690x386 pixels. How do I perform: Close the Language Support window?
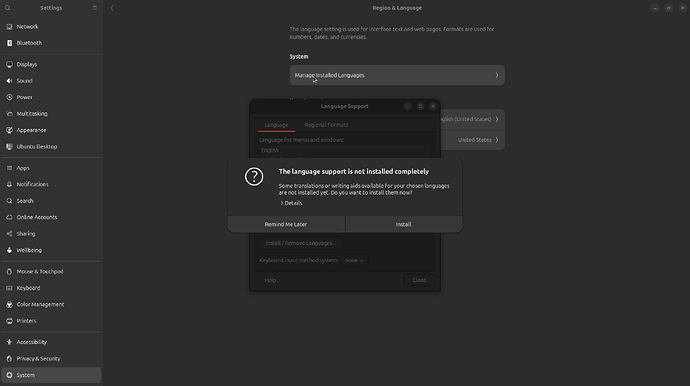coord(433,106)
